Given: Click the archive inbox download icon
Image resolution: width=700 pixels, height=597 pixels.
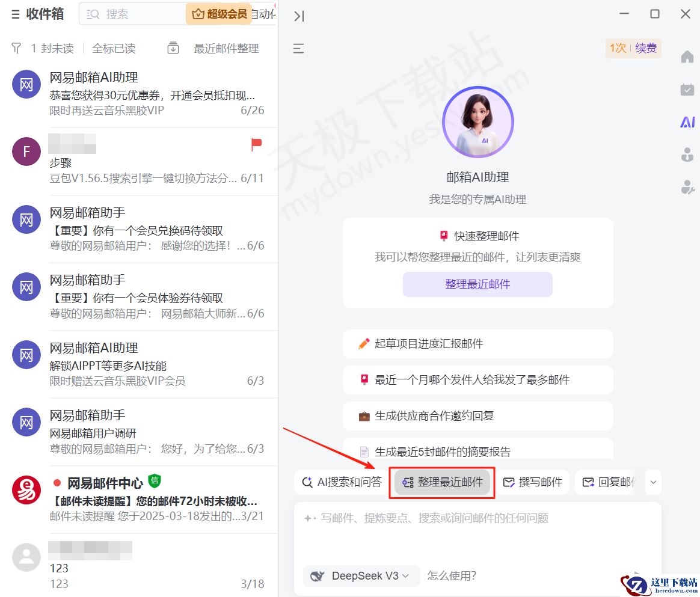Looking at the screenshot, I should 173,47.
